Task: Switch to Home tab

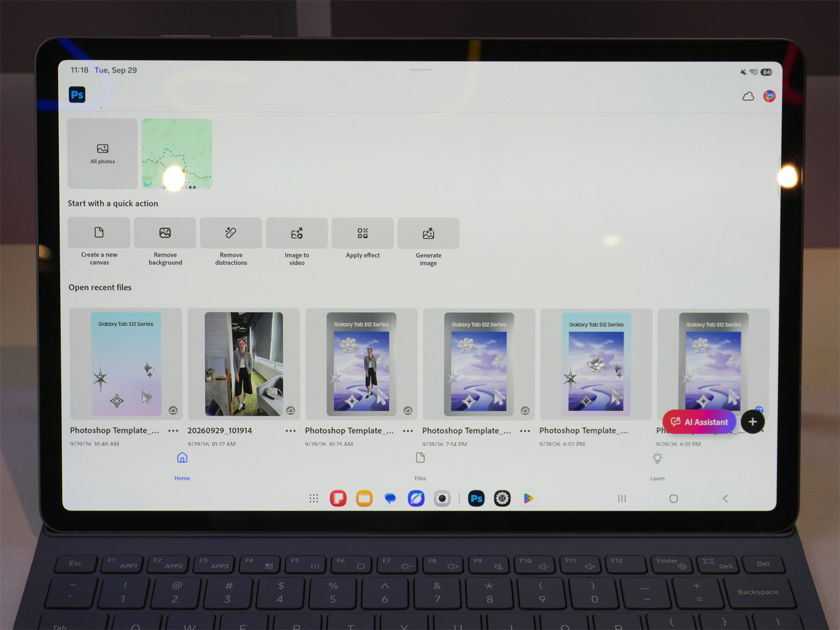Action: coord(182,466)
